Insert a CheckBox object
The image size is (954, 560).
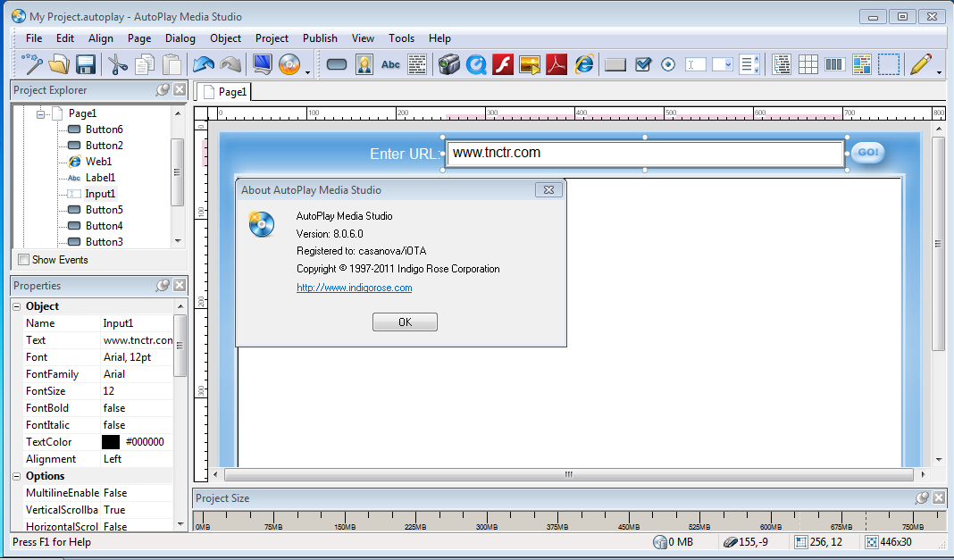(642, 63)
